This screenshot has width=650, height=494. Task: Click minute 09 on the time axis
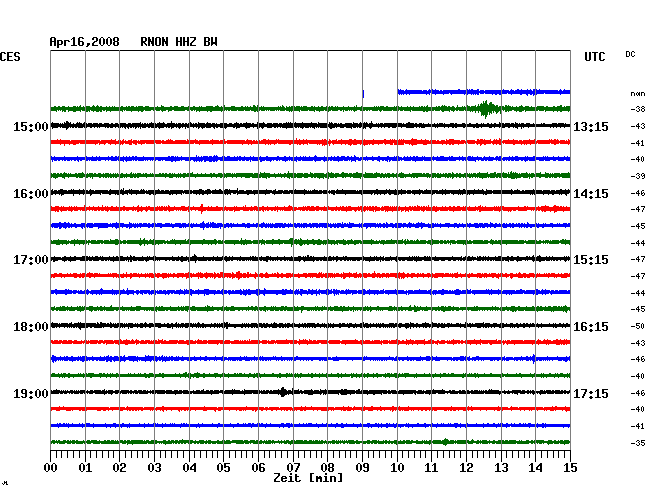(362, 467)
